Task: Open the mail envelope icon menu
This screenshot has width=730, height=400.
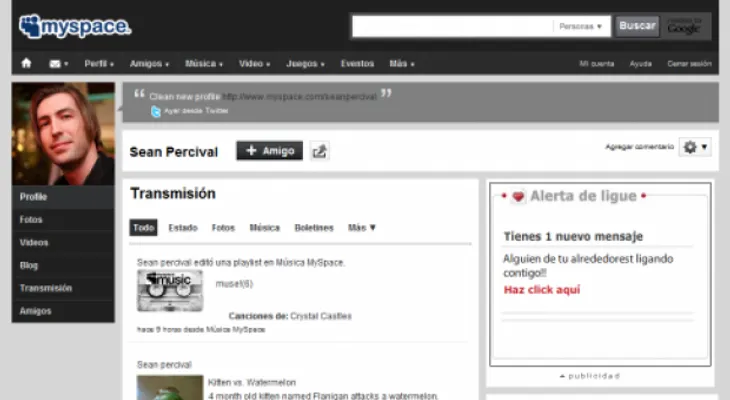Action: coord(59,63)
